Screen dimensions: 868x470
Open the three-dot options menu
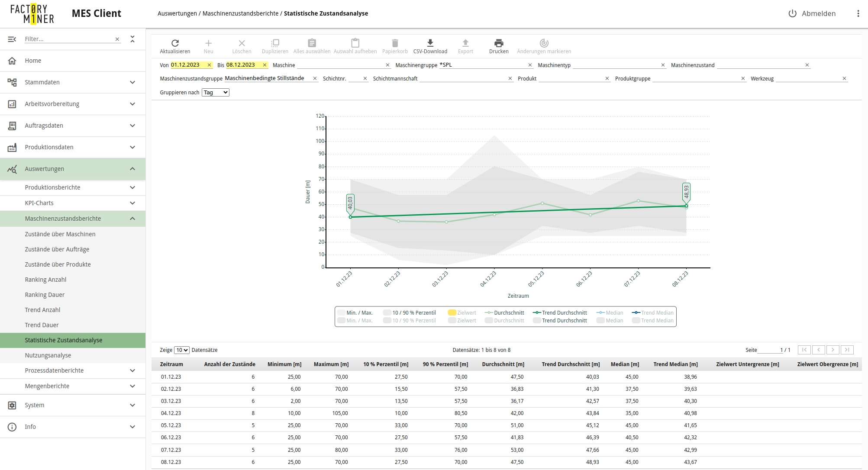tap(858, 13)
